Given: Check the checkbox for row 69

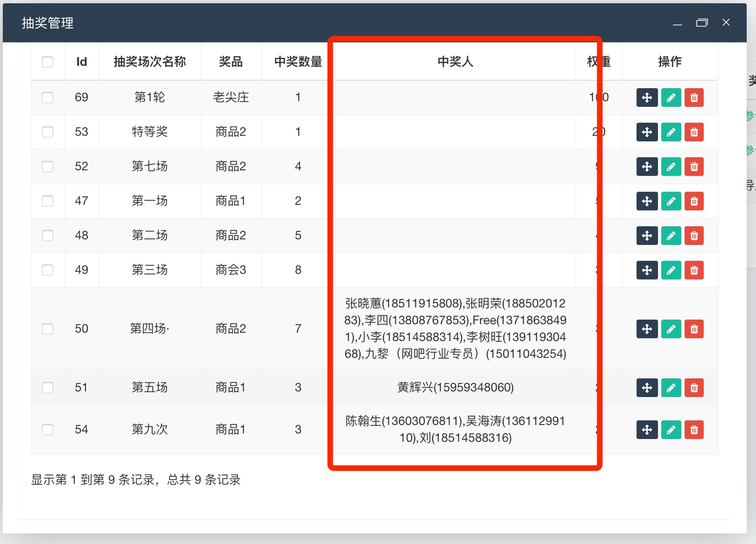Looking at the screenshot, I should pyautogui.click(x=48, y=98).
